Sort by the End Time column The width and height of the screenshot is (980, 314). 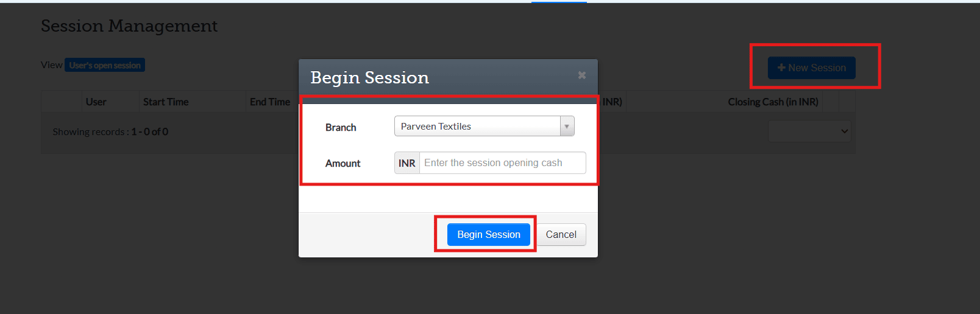click(x=270, y=102)
